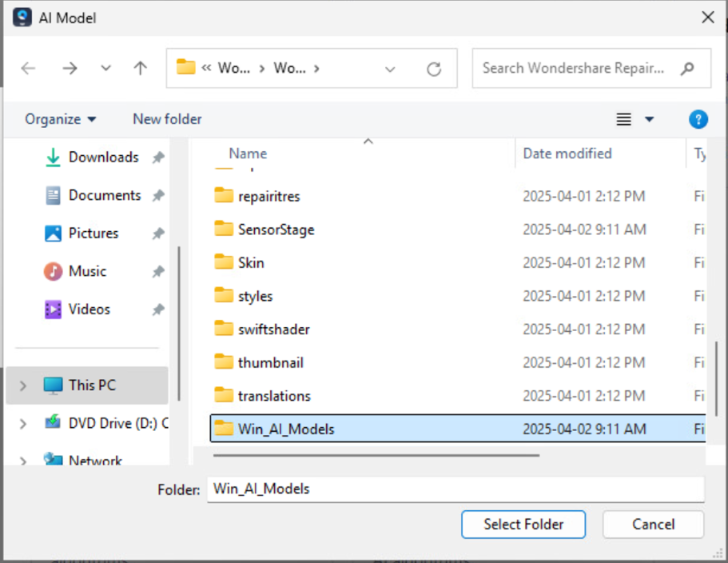
Task: Open the view options dropdown arrow
Action: tap(649, 119)
